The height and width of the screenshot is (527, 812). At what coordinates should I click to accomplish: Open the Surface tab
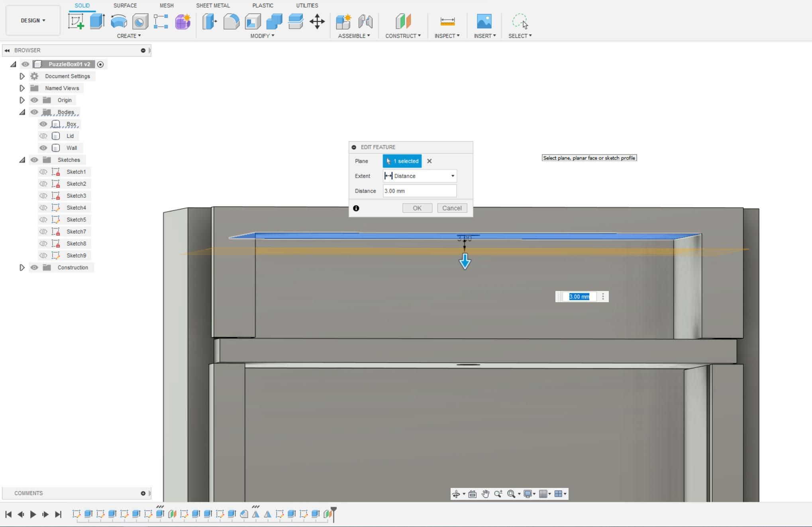click(x=125, y=6)
